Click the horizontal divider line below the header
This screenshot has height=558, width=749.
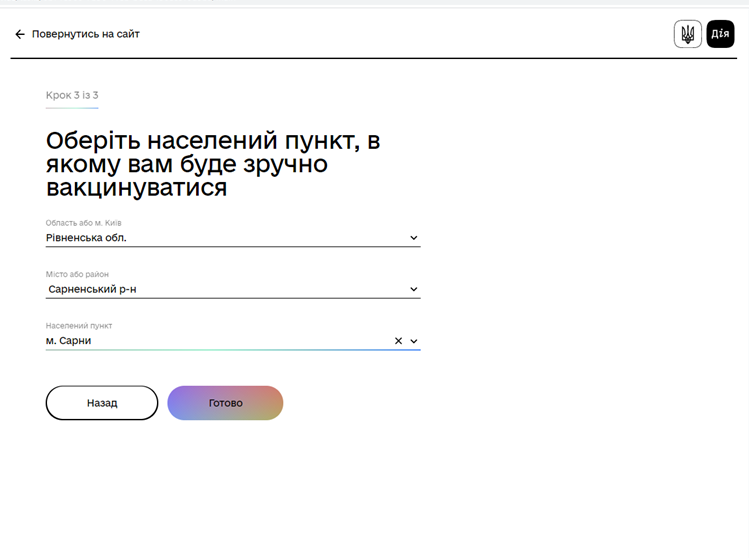click(374, 59)
